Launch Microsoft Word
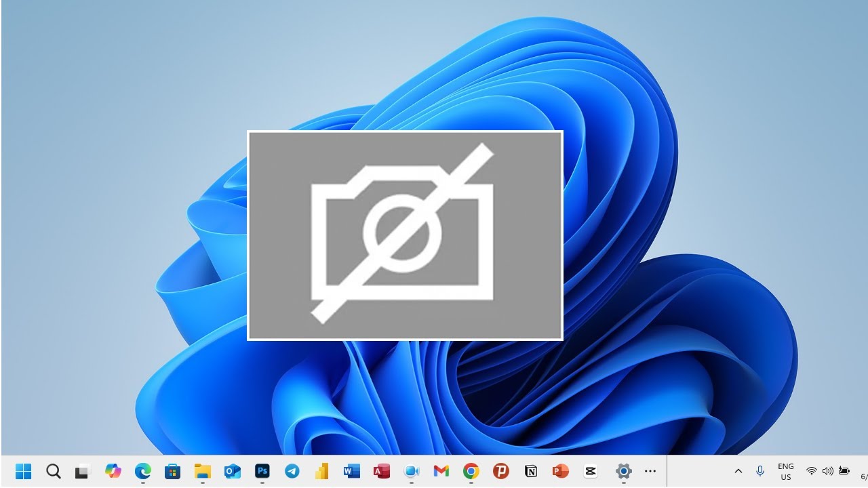 tap(352, 471)
